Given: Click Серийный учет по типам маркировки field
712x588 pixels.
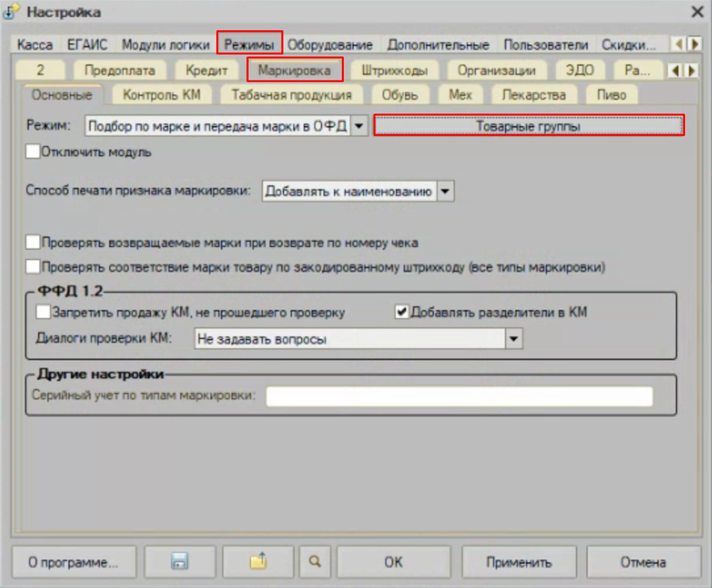Looking at the screenshot, I should (459, 396).
